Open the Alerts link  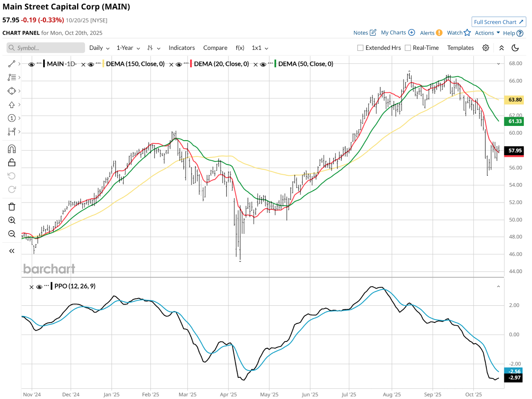427,33
